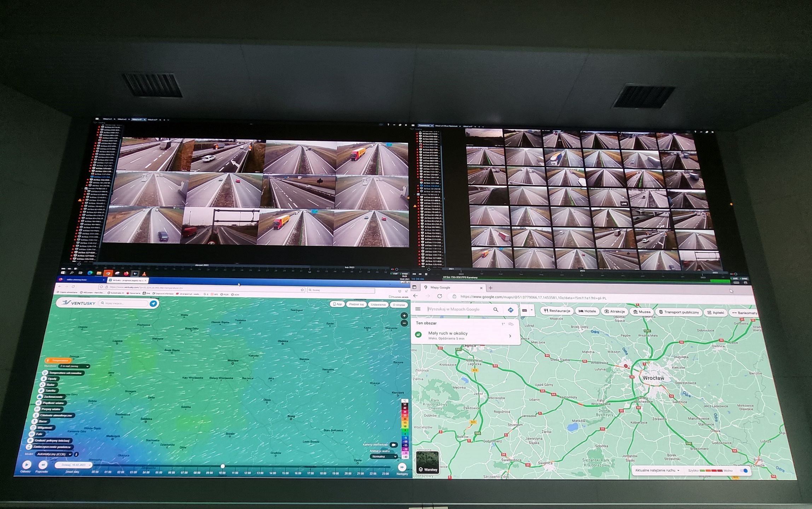Click the Podziel się button

tap(356, 304)
